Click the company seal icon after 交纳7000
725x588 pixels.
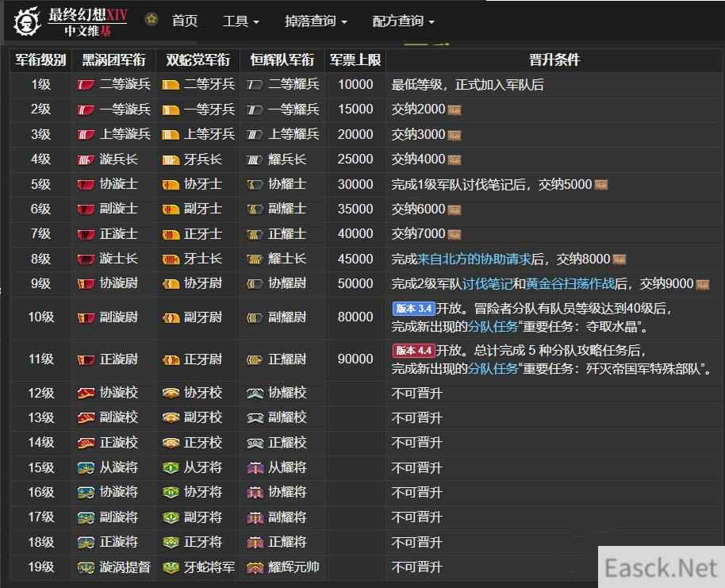(454, 235)
